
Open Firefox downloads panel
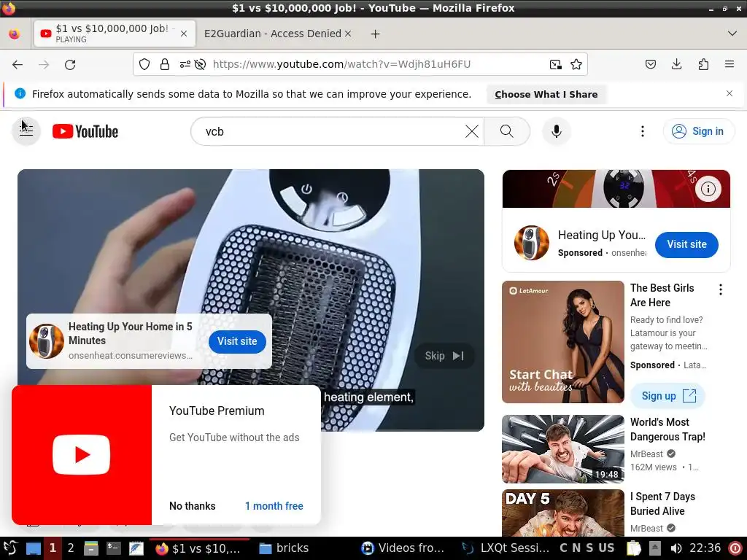click(x=676, y=64)
